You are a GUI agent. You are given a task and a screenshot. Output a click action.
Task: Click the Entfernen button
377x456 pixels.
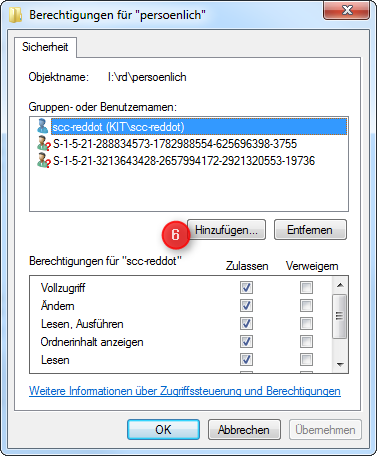[310, 230]
